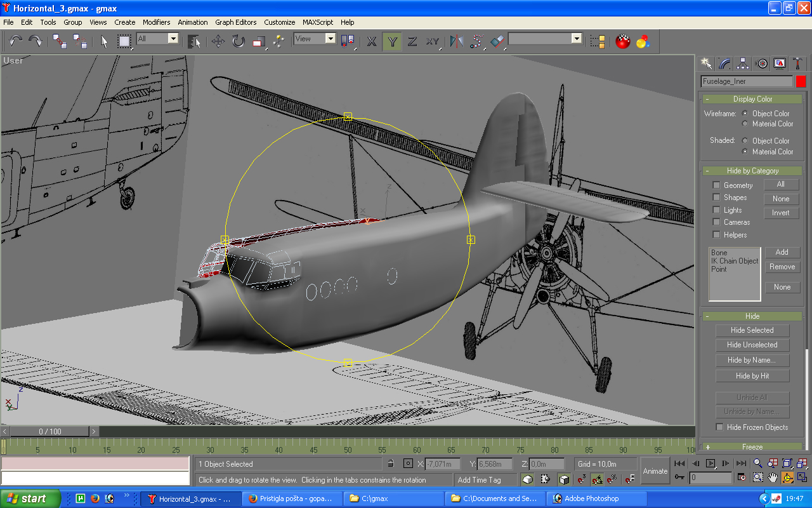Image resolution: width=812 pixels, height=508 pixels.
Task: Activate the Unlink Selection tool
Action: point(80,41)
